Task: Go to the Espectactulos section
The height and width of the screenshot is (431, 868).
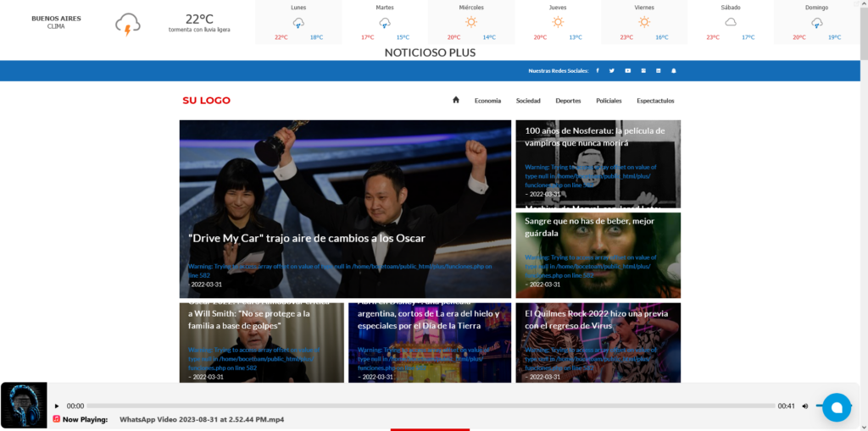Action: tap(655, 101)
